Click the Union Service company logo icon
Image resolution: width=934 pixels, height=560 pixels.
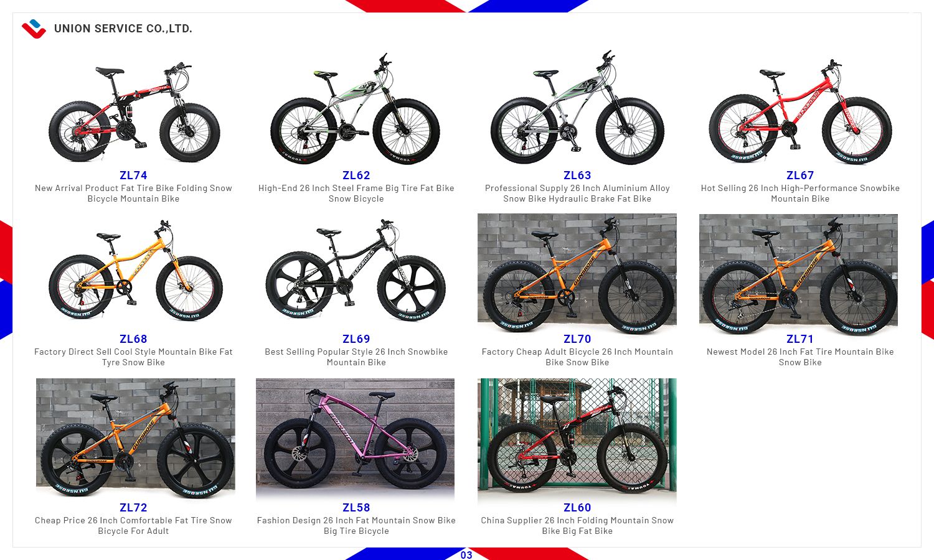click(x=34, y=29)
